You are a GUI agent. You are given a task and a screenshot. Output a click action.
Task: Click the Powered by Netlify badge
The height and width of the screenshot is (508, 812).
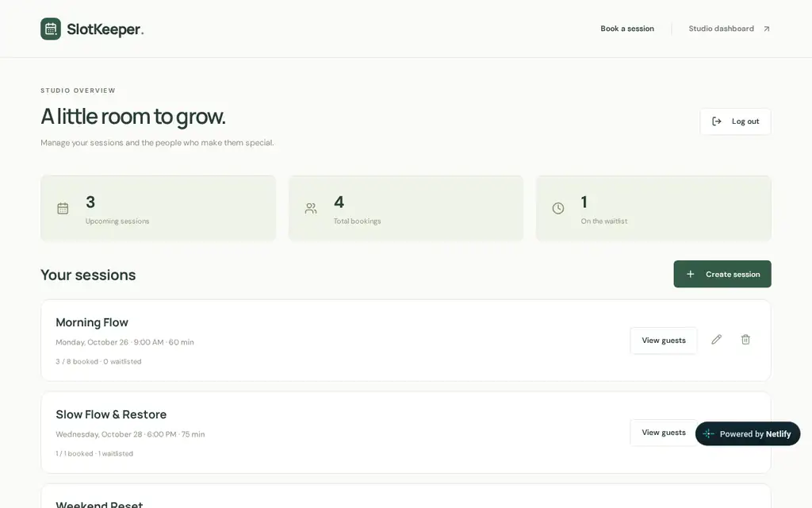pos(747,434)
